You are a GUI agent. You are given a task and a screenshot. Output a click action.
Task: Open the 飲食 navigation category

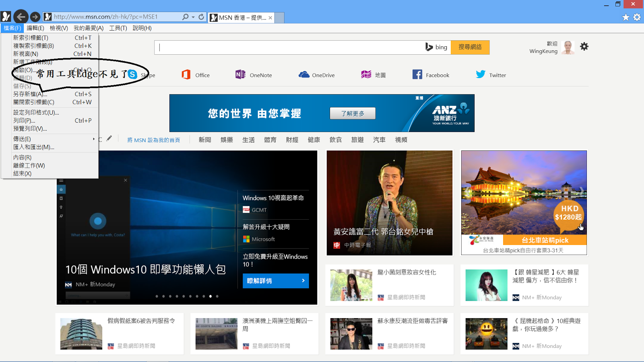336,140
